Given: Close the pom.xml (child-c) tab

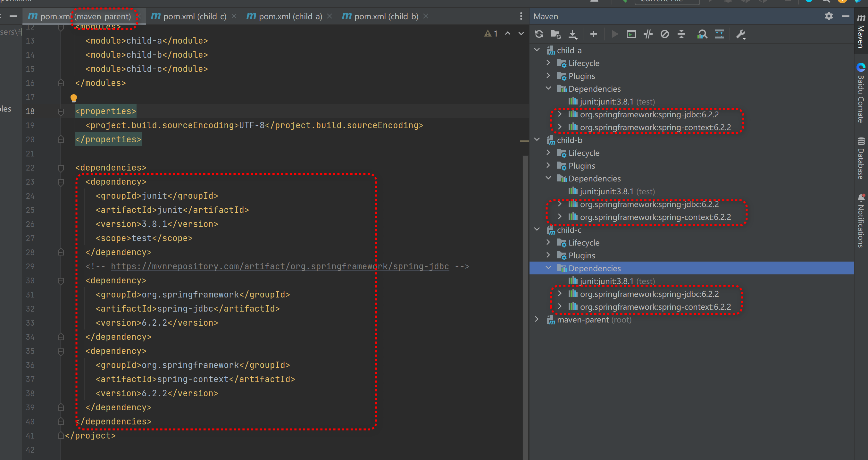Looking at the screenshot, I should click(234, 16).
